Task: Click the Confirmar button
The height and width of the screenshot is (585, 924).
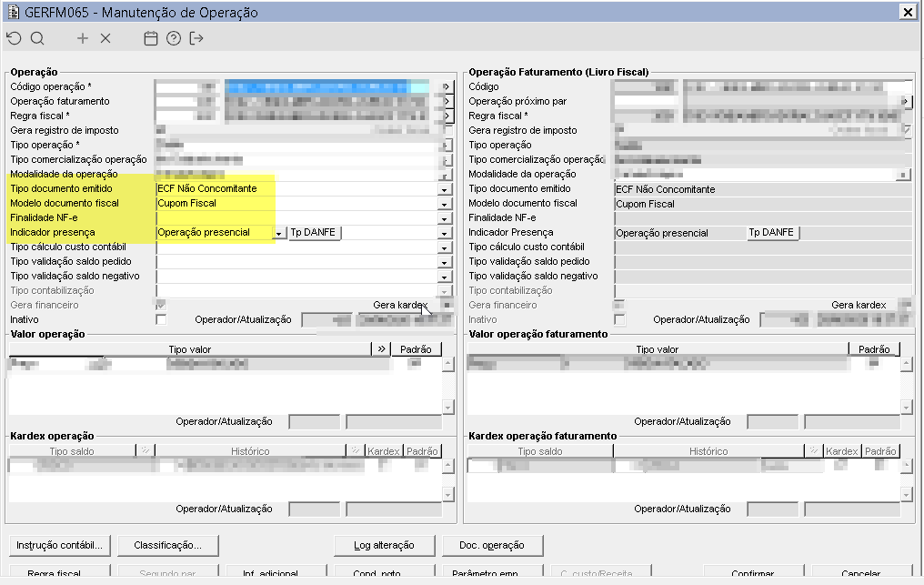Action: [753, 572]
